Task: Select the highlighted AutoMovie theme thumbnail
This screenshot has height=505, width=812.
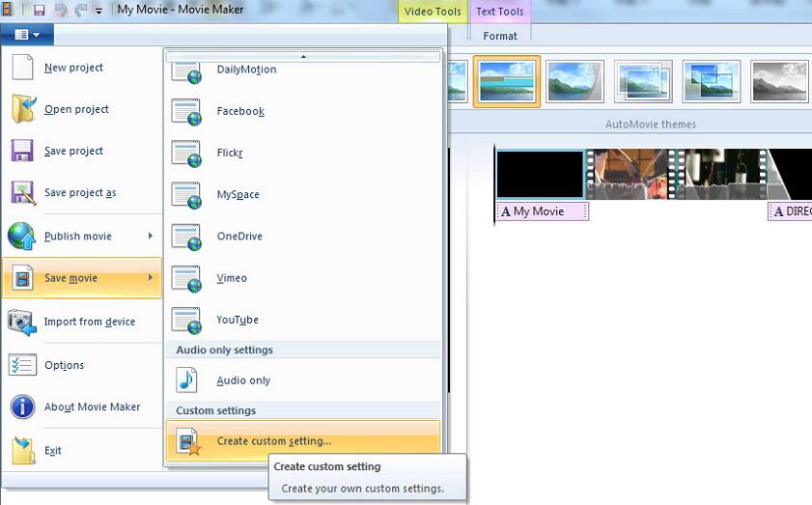Action: [507, 81]
